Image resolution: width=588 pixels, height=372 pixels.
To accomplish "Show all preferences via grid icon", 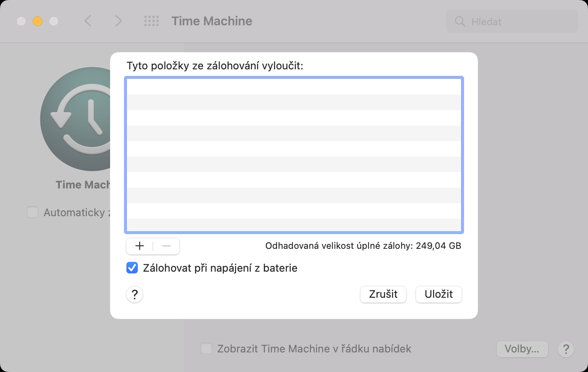I will point(152,21).
